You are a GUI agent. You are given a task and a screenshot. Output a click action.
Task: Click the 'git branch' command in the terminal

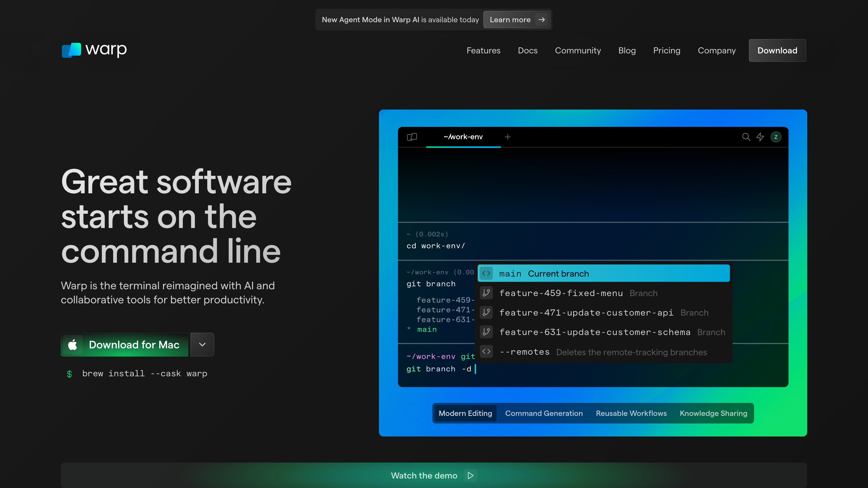click(x=431, y=284)
